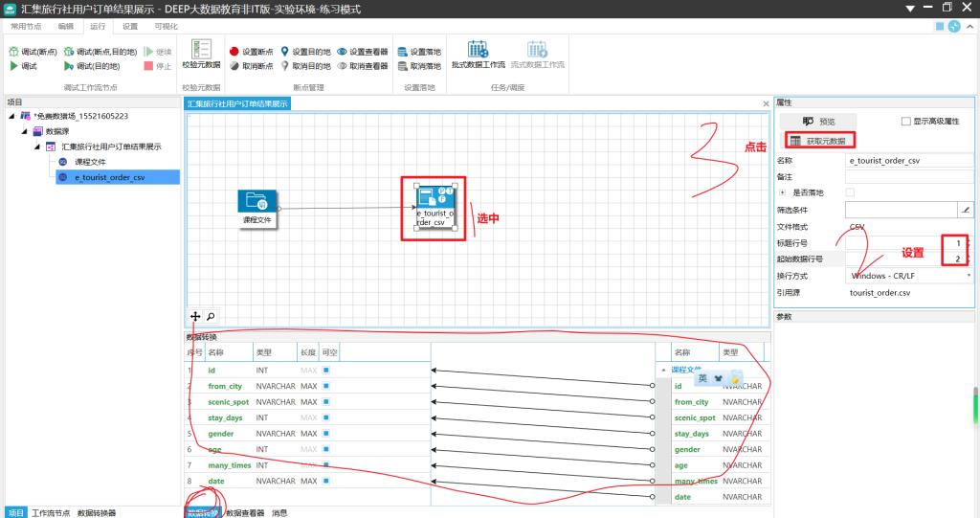
Task: Enable the 显示高级属性 checkbox
Action: point(906,122)
